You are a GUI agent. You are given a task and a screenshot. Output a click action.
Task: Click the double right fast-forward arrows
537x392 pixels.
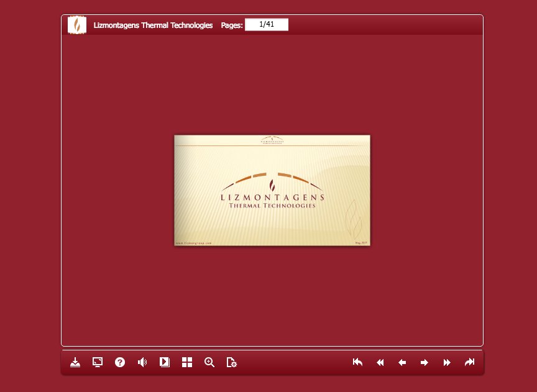(x=447, y=363)
